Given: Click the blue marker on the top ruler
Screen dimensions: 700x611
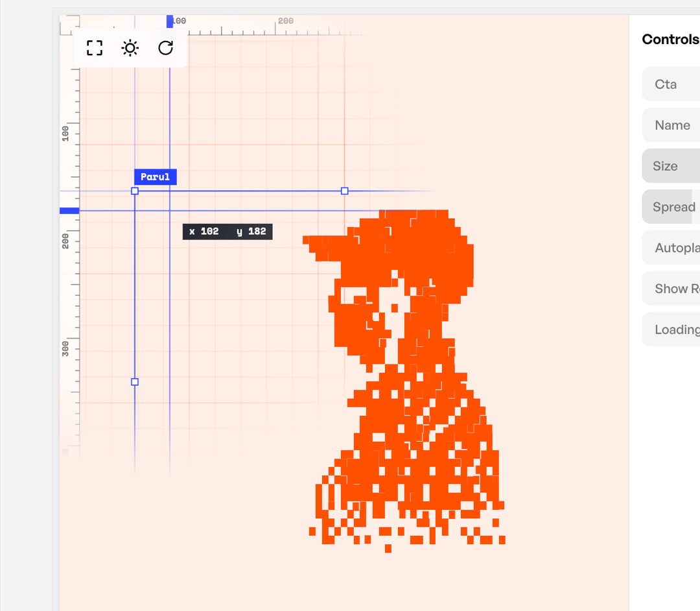Looking at the screenshot, I should point(170,21).
